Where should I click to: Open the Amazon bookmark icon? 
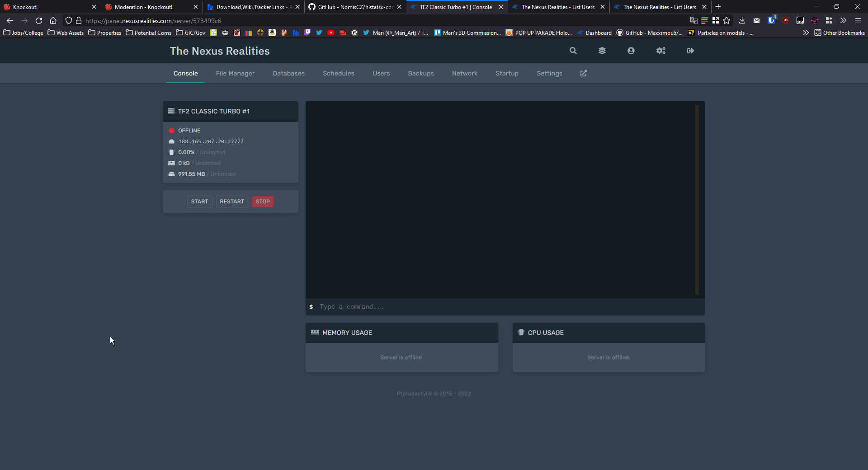pos(272,33)
